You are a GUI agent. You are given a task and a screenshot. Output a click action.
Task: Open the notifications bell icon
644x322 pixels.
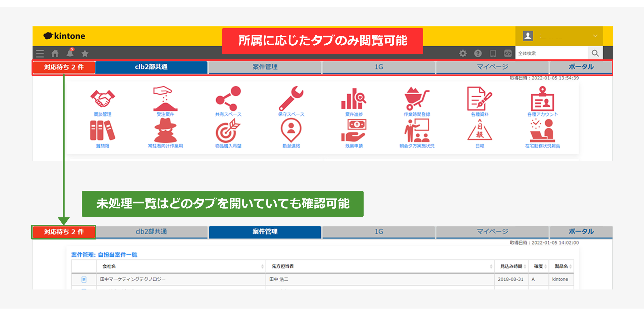pos(70,53)
